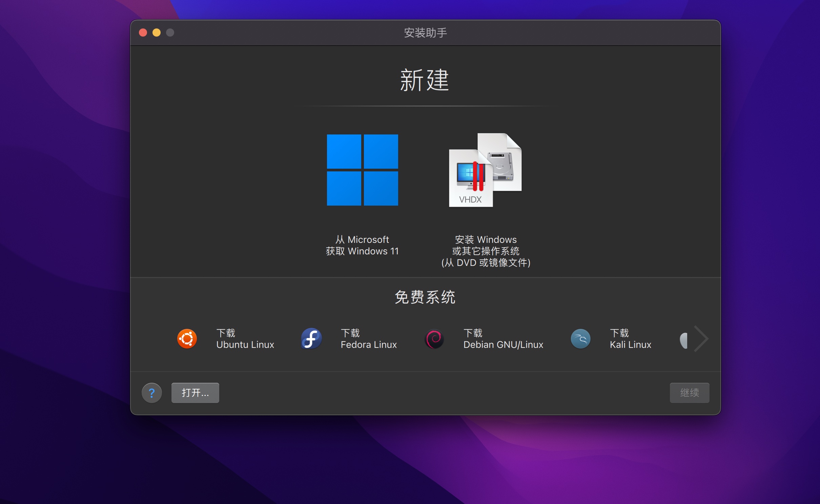820x504 pixels.
Task: Show more free systems with right chevron
Action: click(x=701, y=339)
